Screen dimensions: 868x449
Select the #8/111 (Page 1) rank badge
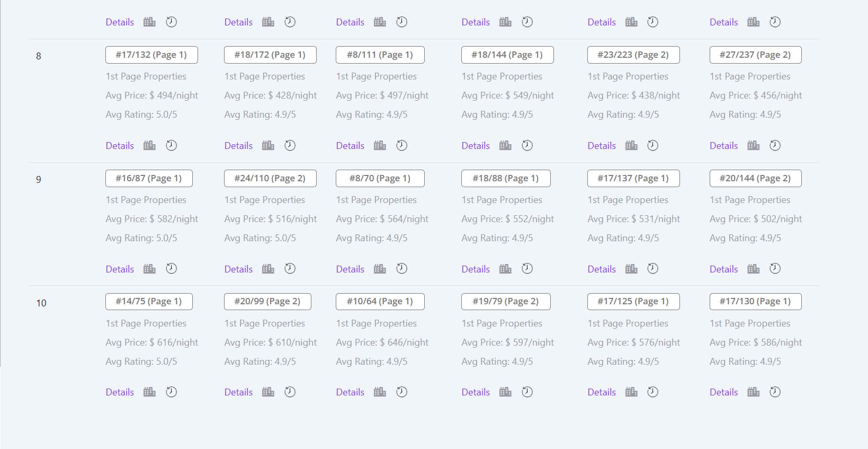click(380, 55)
